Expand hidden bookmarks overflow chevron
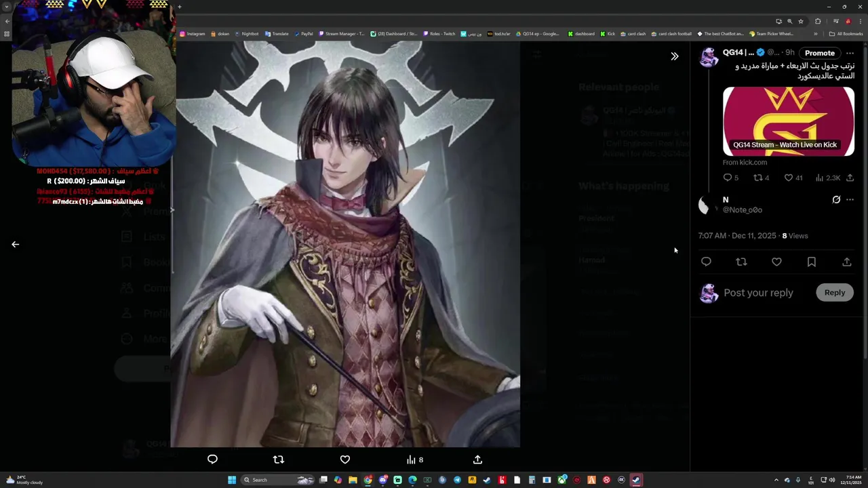This screenshot has height=488, width=868. (816, 34)
